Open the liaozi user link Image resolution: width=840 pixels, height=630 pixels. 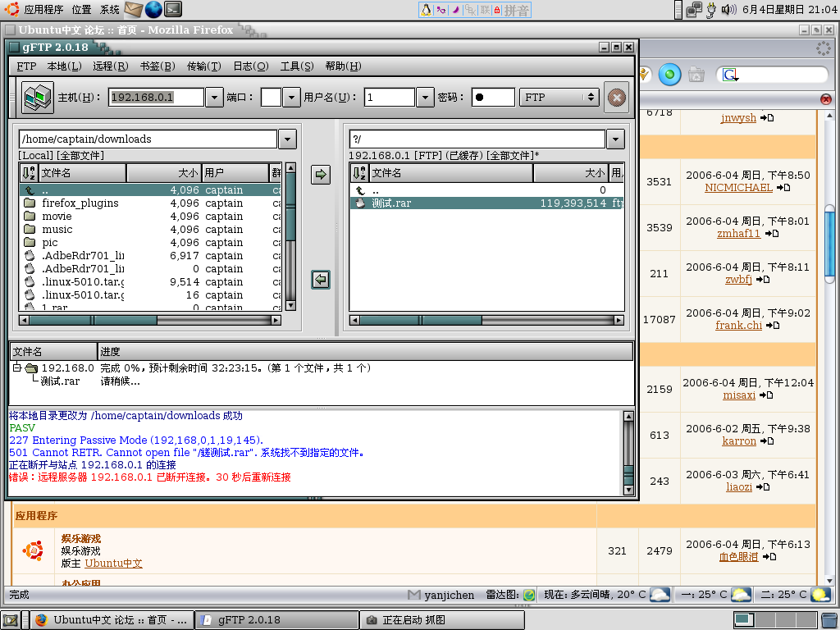(x=739, y=487)
